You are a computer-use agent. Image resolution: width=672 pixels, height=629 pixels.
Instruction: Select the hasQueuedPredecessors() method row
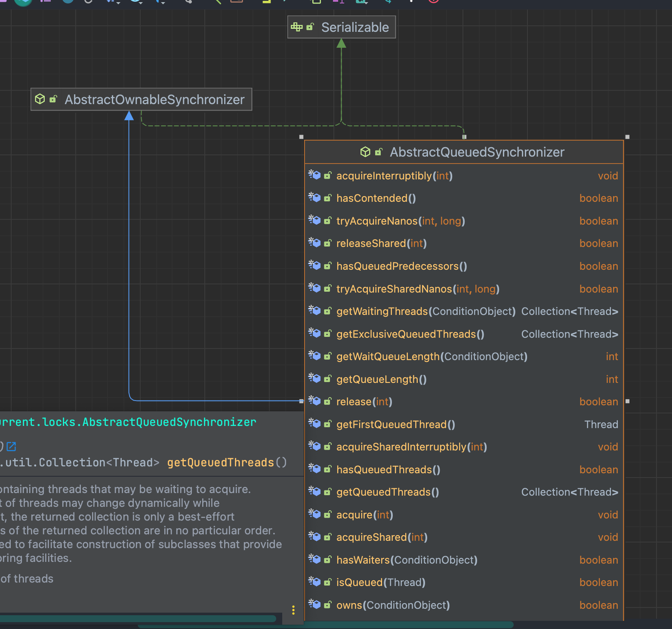pos(401,266)
